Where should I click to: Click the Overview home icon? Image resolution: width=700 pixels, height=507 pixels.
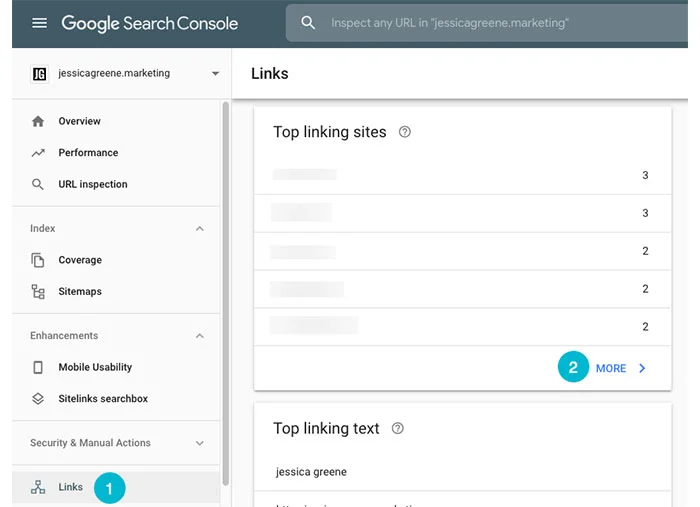click(x=38, y=121)
